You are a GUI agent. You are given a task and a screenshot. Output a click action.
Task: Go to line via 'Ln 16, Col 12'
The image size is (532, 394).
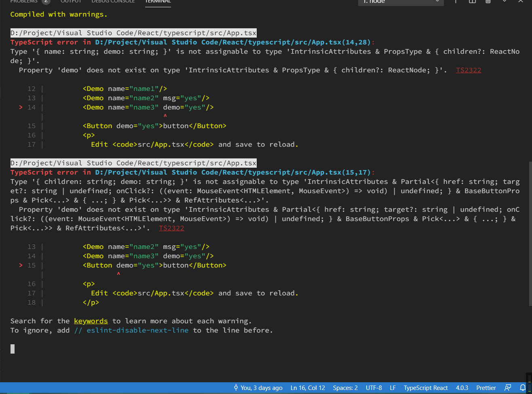[307, 388]
